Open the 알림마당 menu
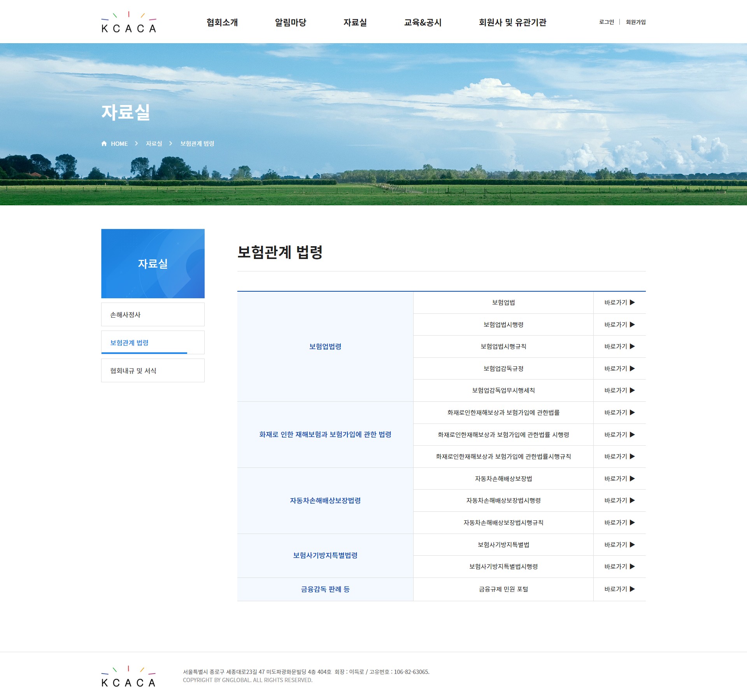Screen dimensions: 747x700 291,22
